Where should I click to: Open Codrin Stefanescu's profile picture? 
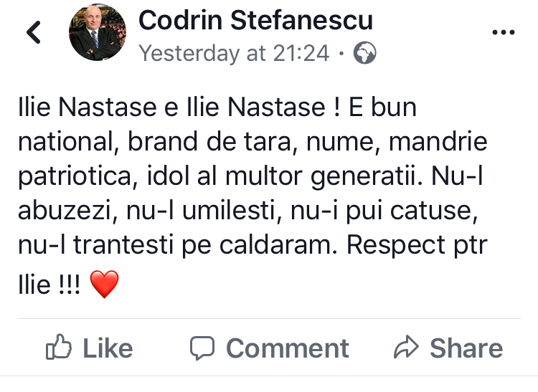tap(98, 32)
